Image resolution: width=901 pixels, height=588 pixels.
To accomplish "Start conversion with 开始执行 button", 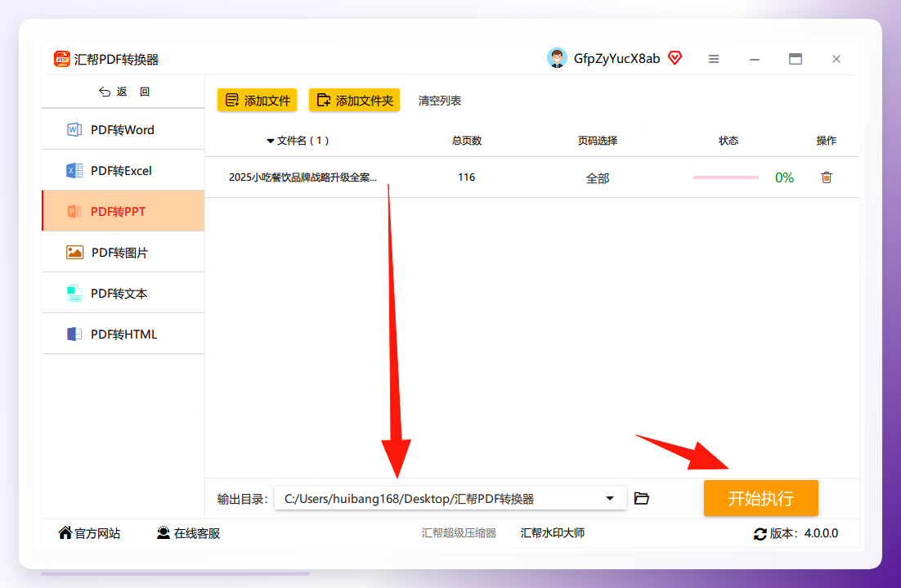I will (761, 498).
